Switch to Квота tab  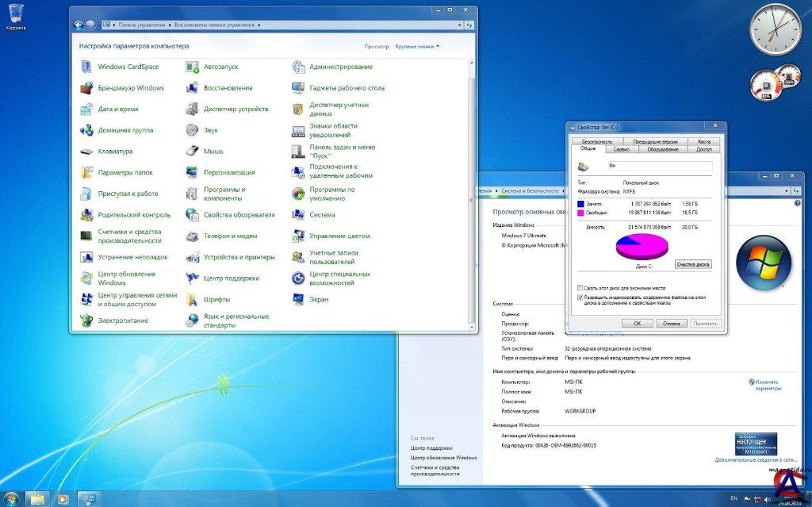coord(704,141)
